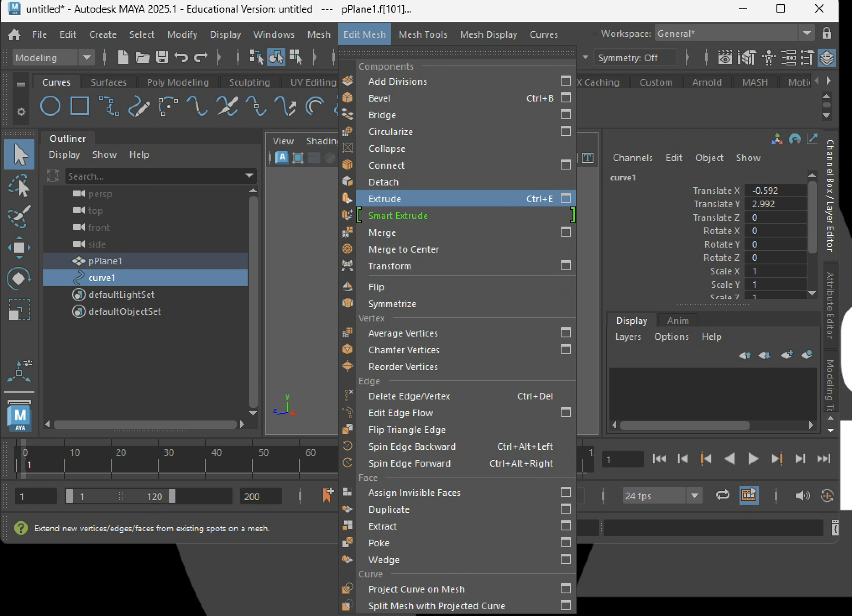Open the Workspace General dropdown arrow
Screen dimensions: 852x616
coord(807,34)
